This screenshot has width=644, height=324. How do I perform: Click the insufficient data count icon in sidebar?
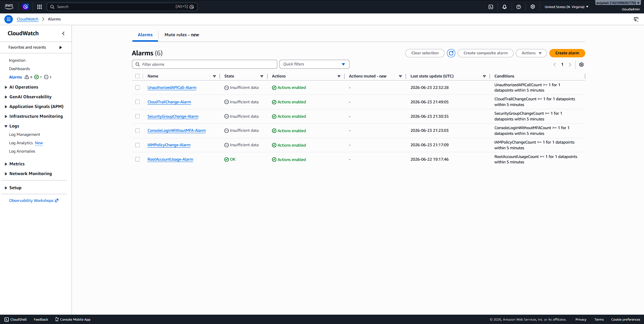click(x=46, y=77)
